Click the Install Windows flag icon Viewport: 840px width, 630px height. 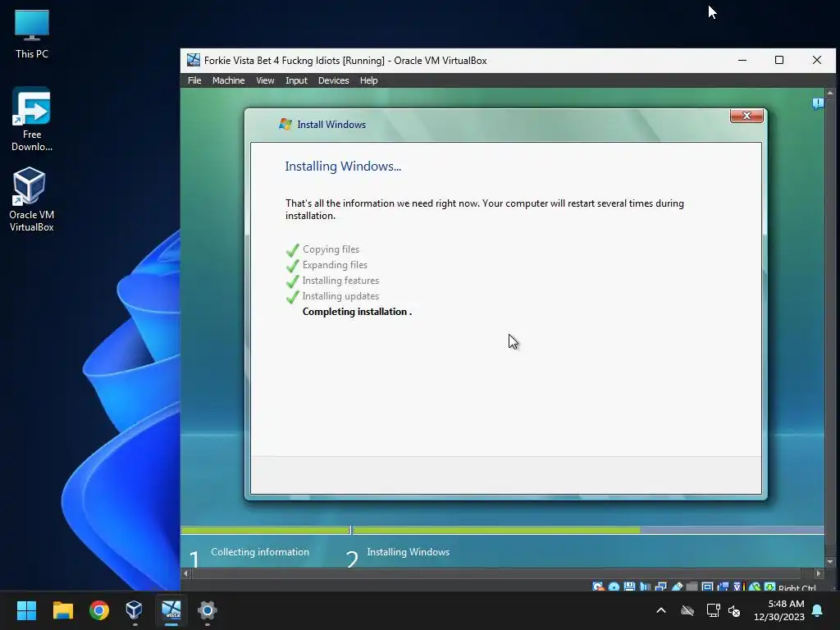coord(285,125)
